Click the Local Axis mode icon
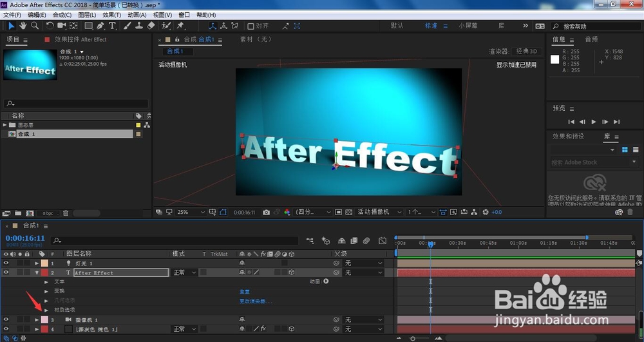Viewport: 644px width, 342px height. tap(213, 26)
